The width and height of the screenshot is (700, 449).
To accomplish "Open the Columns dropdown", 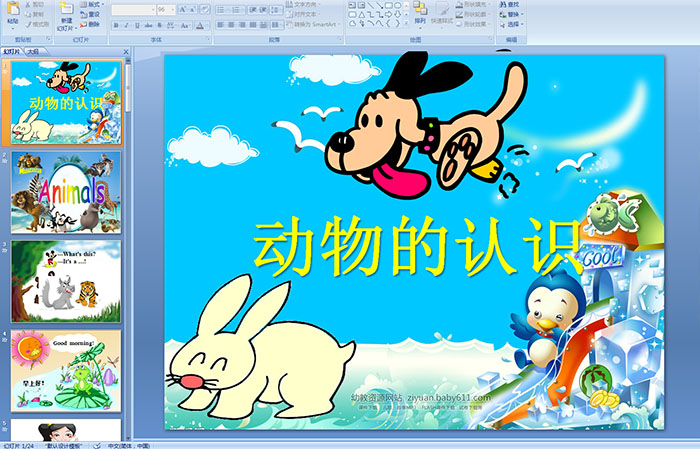I will pos(277,25).
